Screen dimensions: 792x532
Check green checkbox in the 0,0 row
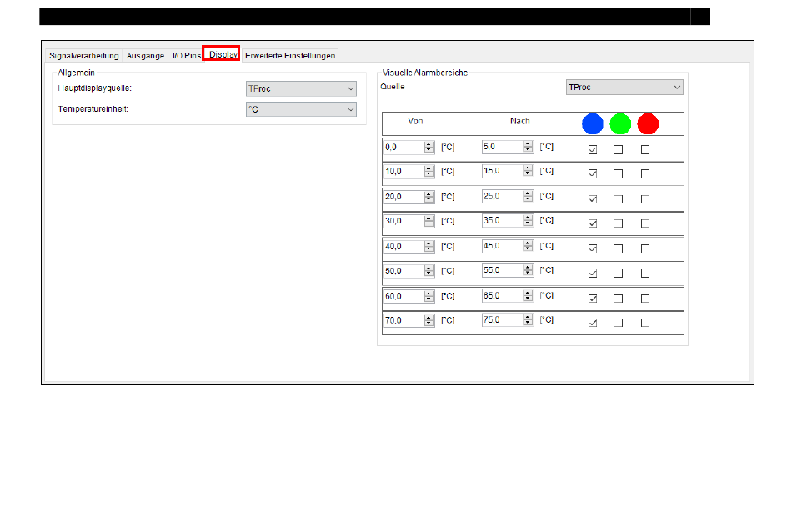coord(619,149)
